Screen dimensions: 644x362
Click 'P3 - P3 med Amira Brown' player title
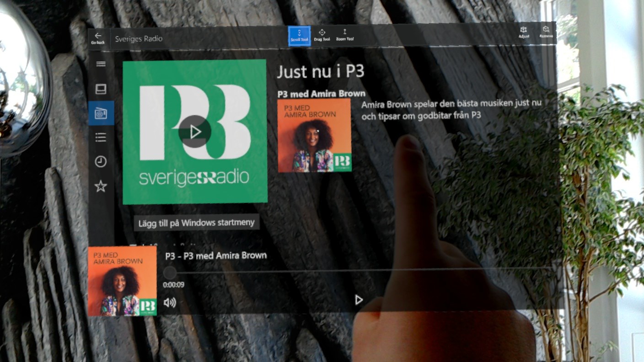(216, 256)
